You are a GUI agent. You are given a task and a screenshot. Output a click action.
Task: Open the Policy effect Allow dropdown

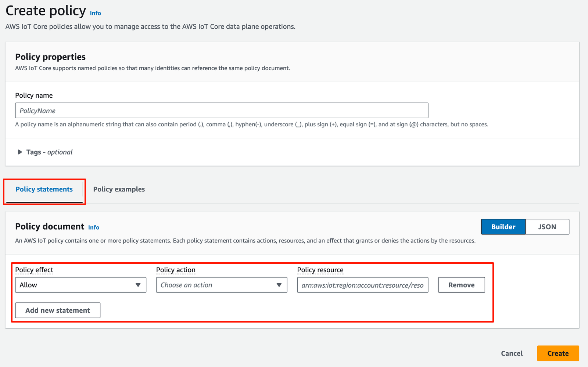[80, 285]
